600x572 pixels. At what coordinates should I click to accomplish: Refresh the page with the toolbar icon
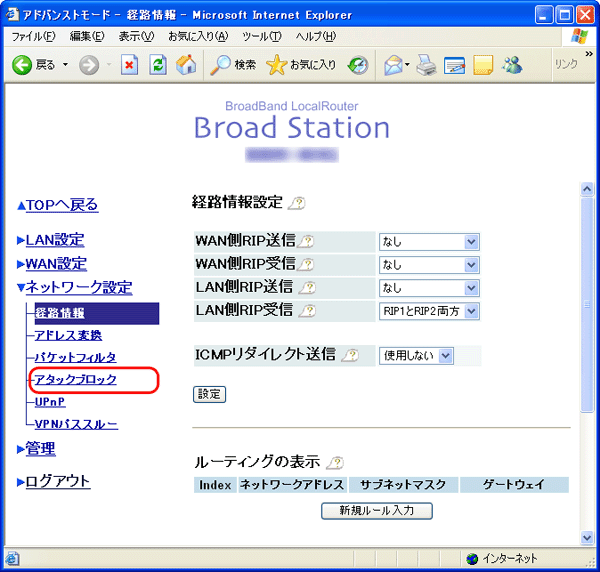pos(157,65)
